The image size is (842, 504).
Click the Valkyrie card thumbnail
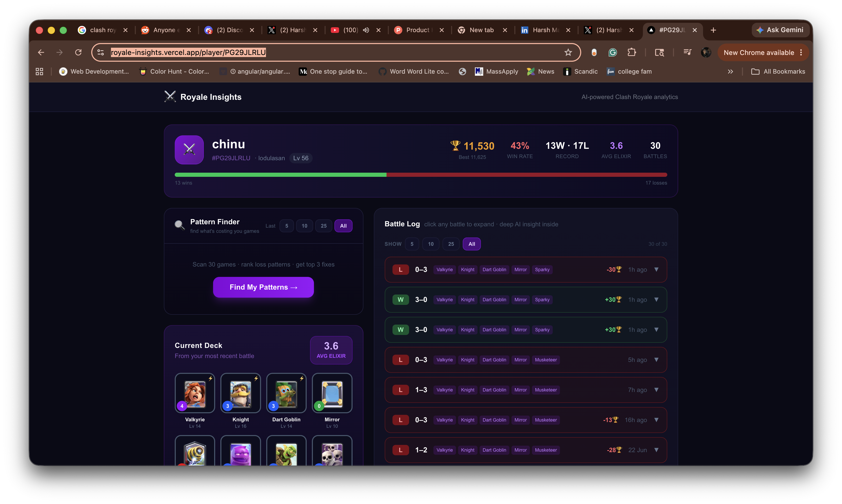195,393
